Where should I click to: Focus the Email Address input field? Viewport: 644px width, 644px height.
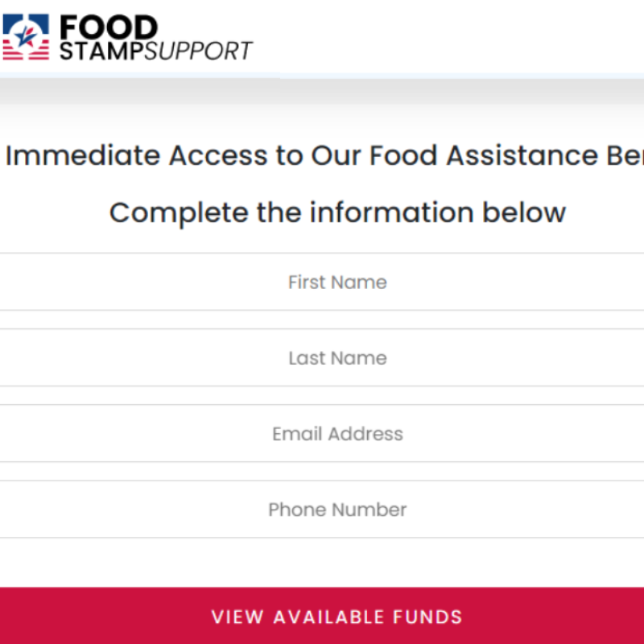pos(322,433)
